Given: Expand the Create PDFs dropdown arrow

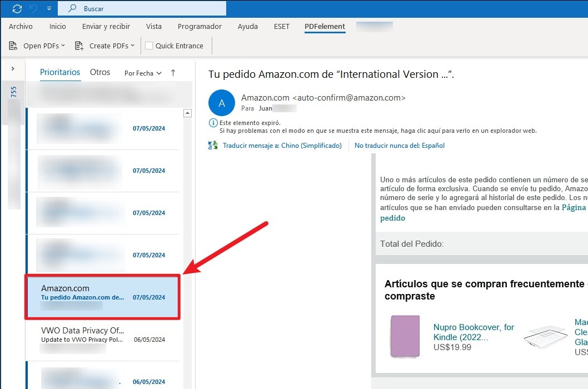Looking at the screenshot, I should tap(132, 46).
